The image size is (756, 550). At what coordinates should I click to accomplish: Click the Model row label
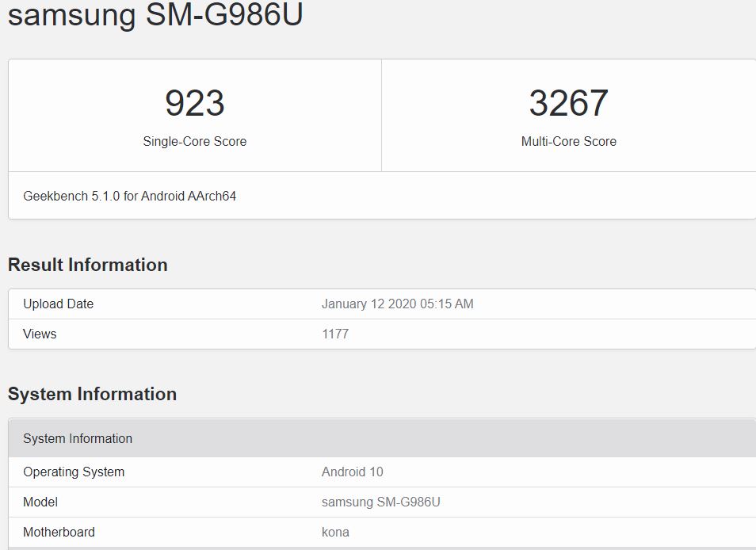40,502
